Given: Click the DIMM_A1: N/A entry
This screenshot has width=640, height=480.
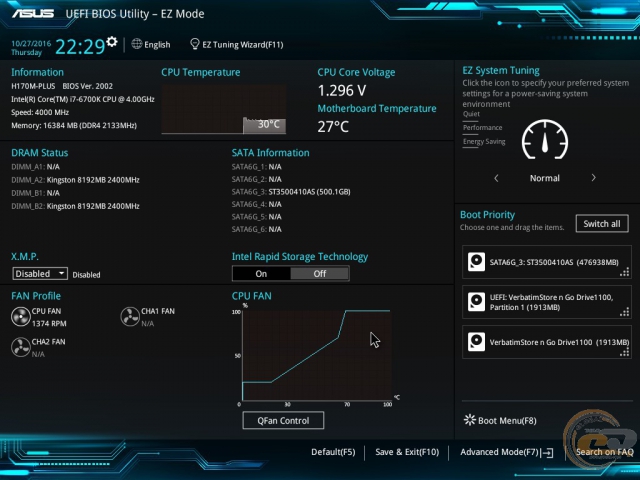Looking at the screenshot, I should click(36, 167).
